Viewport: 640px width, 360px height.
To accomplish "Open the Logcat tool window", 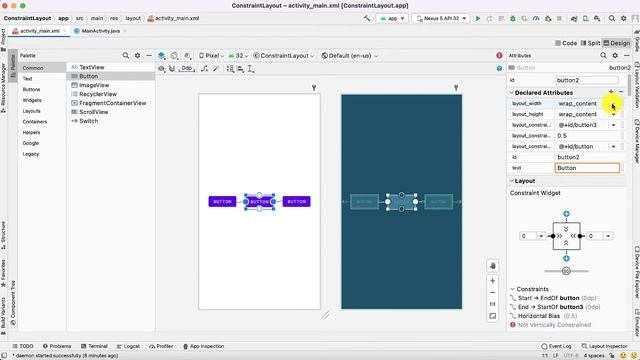I will [x=129, y=346].
